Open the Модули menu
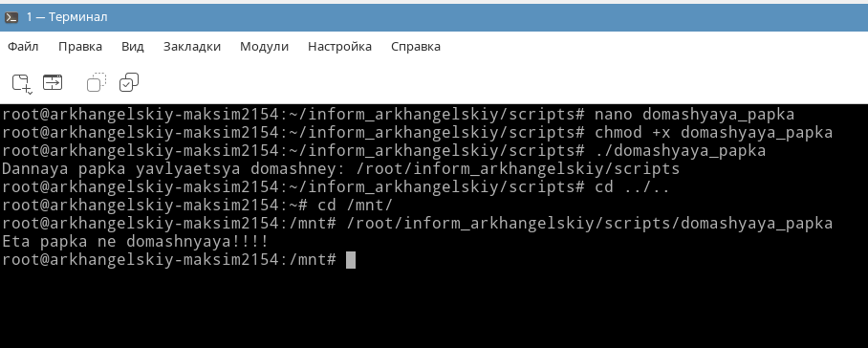868x348 pixels. point(264,47)
